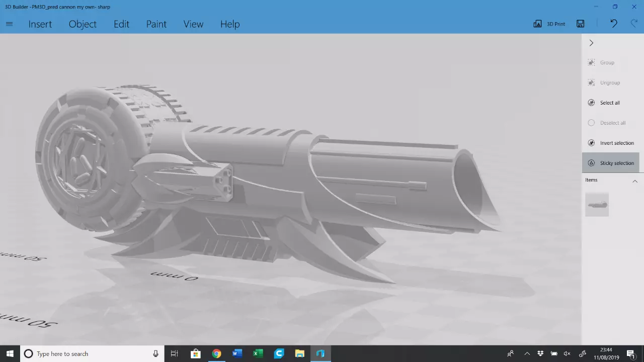Click the Dropbox tray icon
The height and width of the screenshot is (362, 644).
pyautogui.click(x=540, y=353)
